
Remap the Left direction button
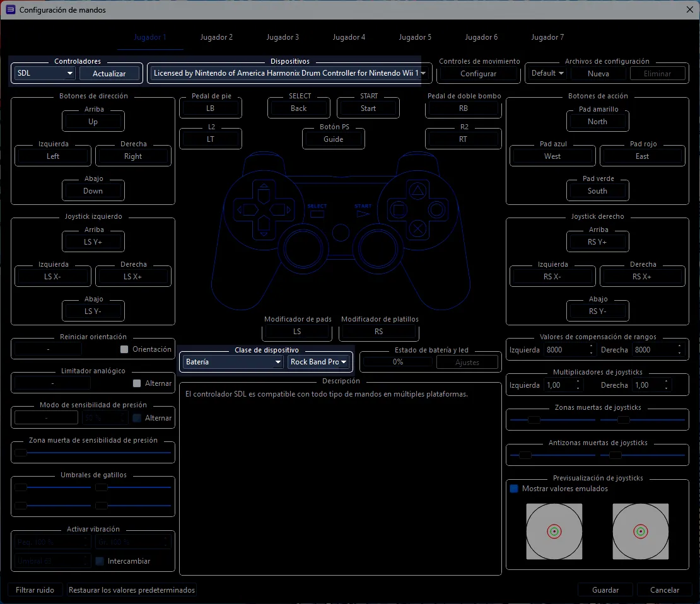pyautogui.click(x=53, y=156)
